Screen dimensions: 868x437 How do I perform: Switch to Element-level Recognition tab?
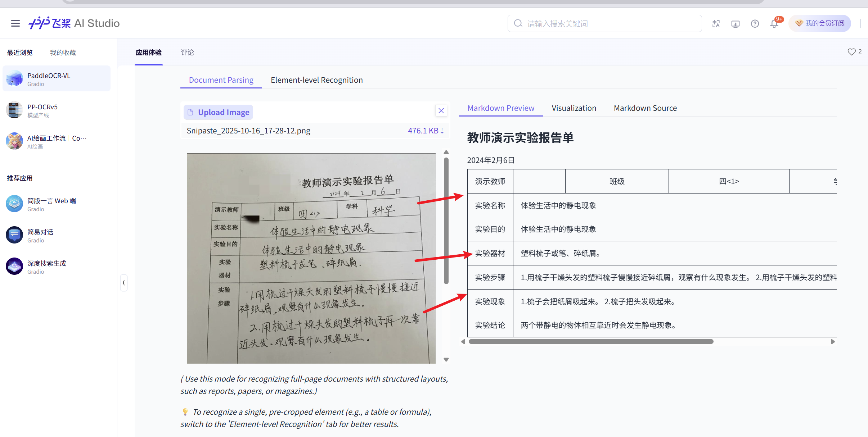pyautogui.click(x=316, y=80)
